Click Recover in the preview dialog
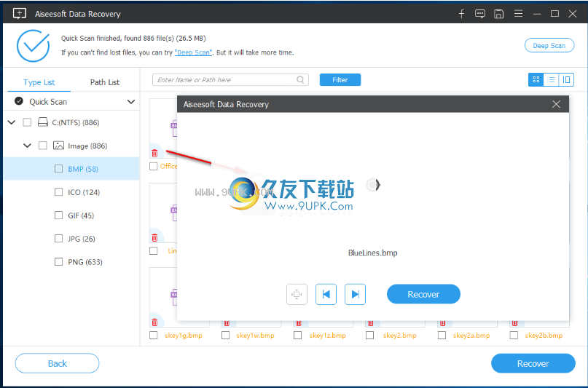The image size is (588, 388). click(423, 294)
